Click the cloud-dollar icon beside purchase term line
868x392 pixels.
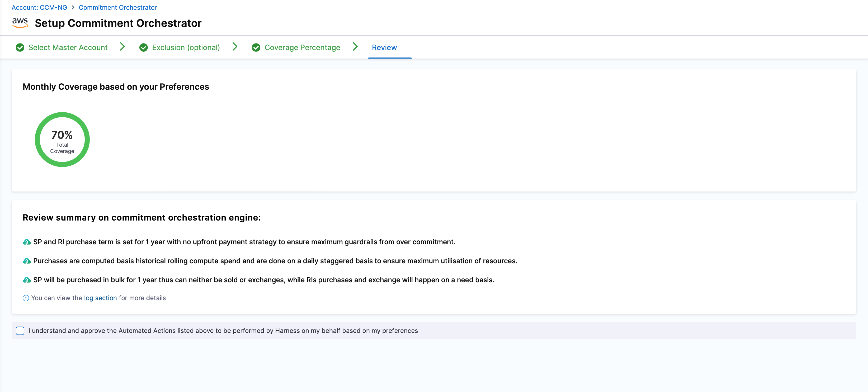click(27, 242)
